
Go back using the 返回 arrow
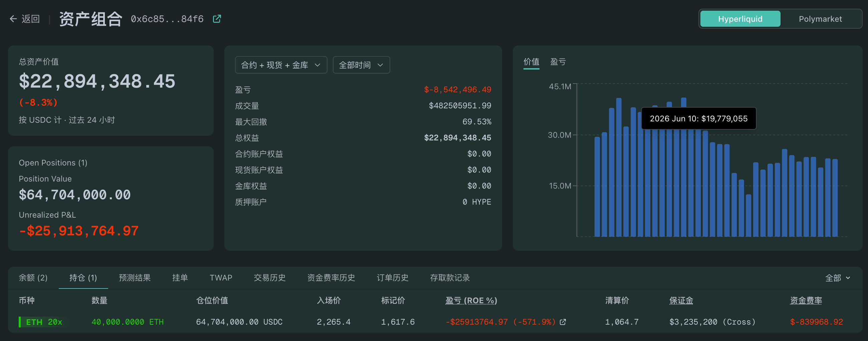25,19
